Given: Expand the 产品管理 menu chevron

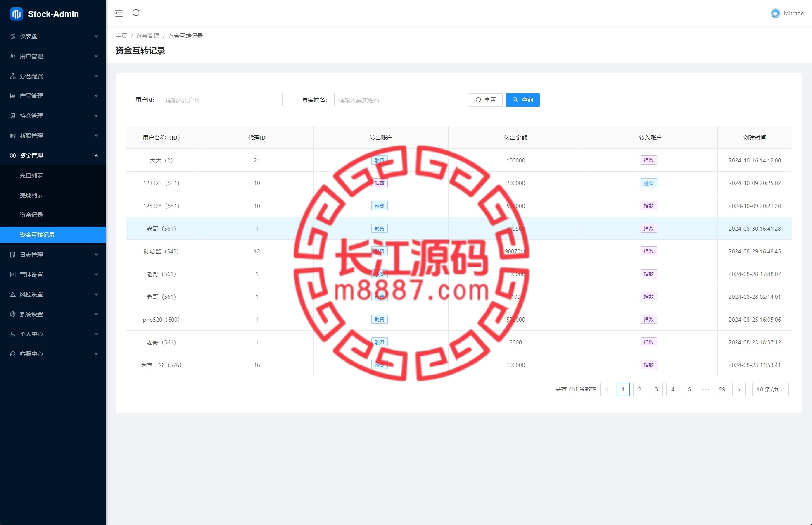Looking at the screenshot, I should coord(96,96).
